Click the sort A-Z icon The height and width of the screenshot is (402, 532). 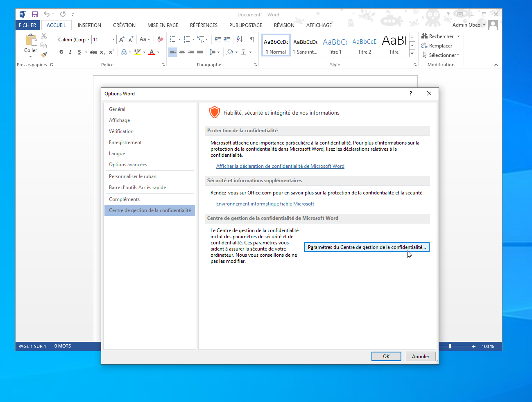(x=240, y=39)
